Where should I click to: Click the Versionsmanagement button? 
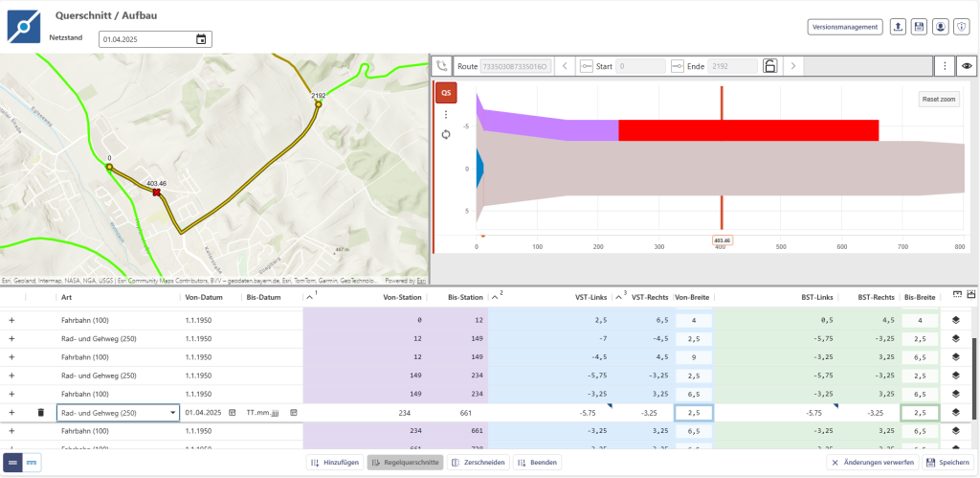[x=843, y=27]
